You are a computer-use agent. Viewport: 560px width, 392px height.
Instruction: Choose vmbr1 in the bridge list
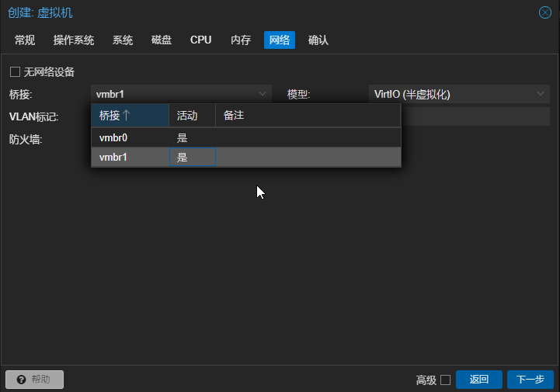(x=113, y=157)
